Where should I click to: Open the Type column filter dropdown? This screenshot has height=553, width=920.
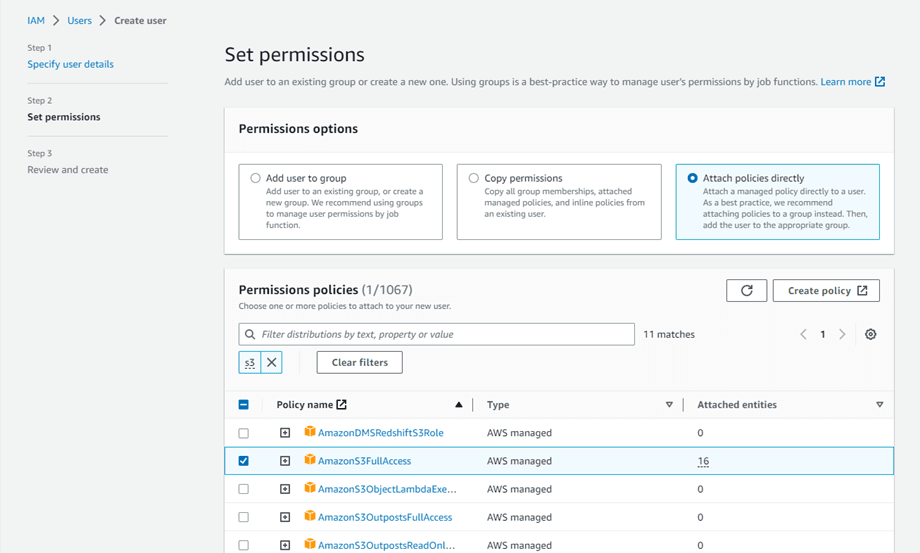click(669, 405)
